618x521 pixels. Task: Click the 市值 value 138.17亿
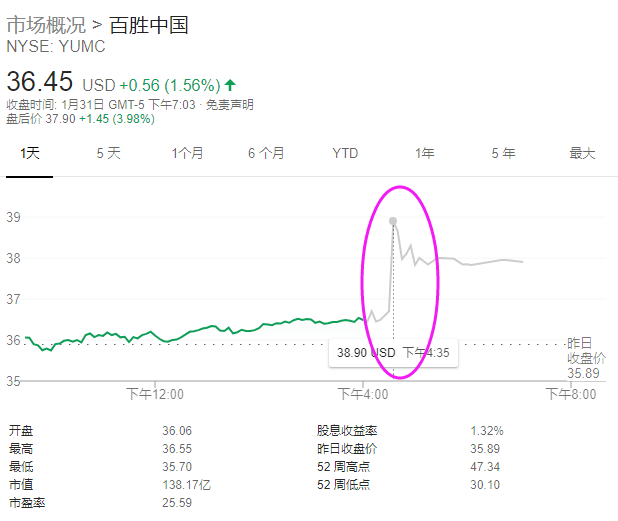coord(186,484)
